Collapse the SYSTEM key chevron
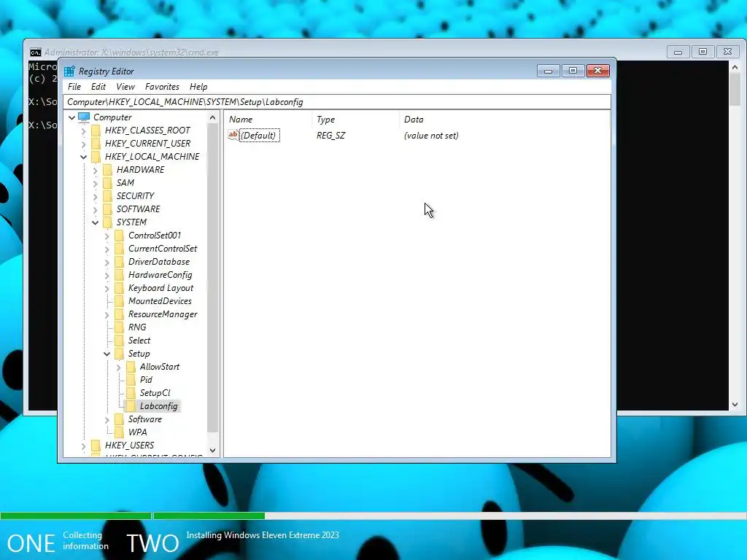 [x=95, y=222]
